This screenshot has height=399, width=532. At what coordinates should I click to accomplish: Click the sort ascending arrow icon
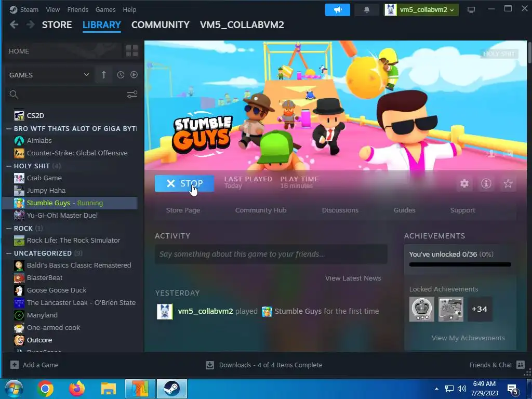tap(104, 75)
